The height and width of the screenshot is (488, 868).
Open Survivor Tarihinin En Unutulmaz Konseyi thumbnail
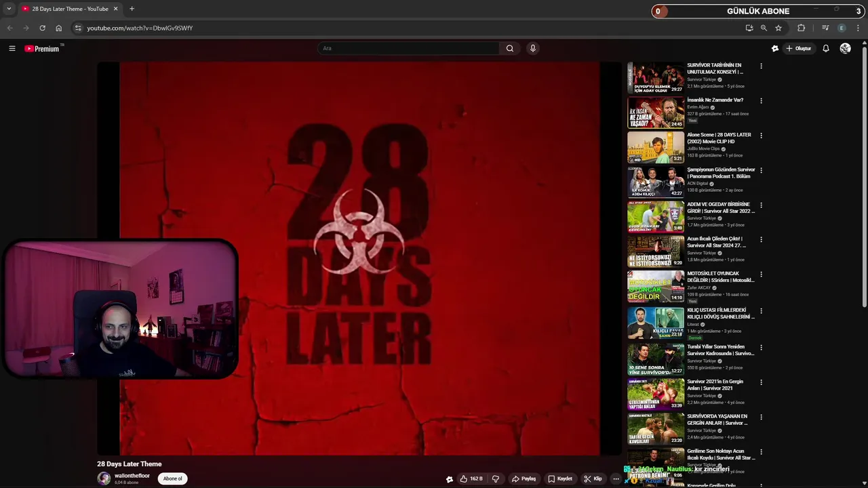[656, 78]
